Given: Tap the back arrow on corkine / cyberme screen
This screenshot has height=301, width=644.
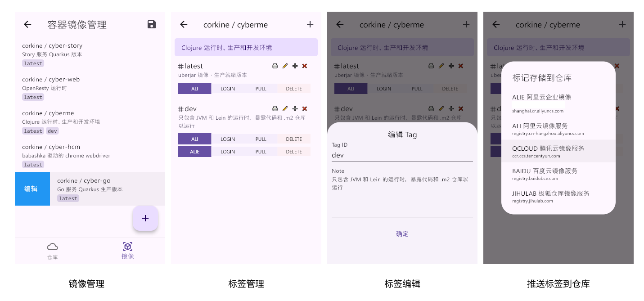Looking at the screenshot, I should click(x=184, y=25).
